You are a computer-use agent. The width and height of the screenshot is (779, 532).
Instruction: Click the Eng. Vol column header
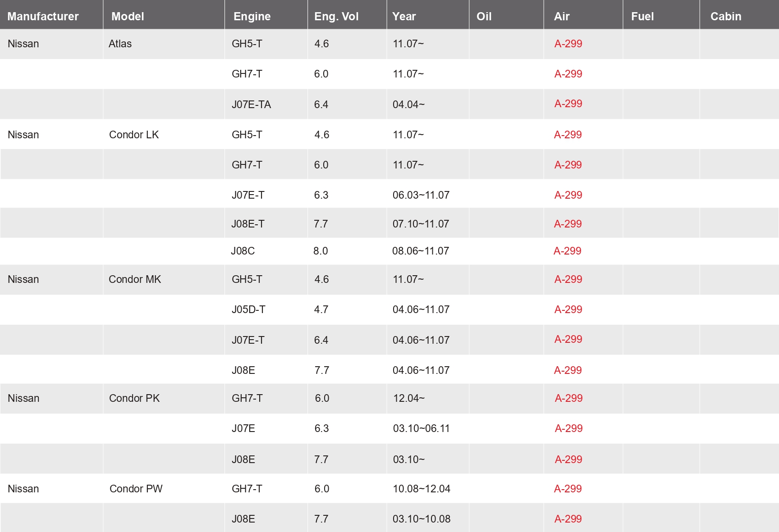(336, 16)
